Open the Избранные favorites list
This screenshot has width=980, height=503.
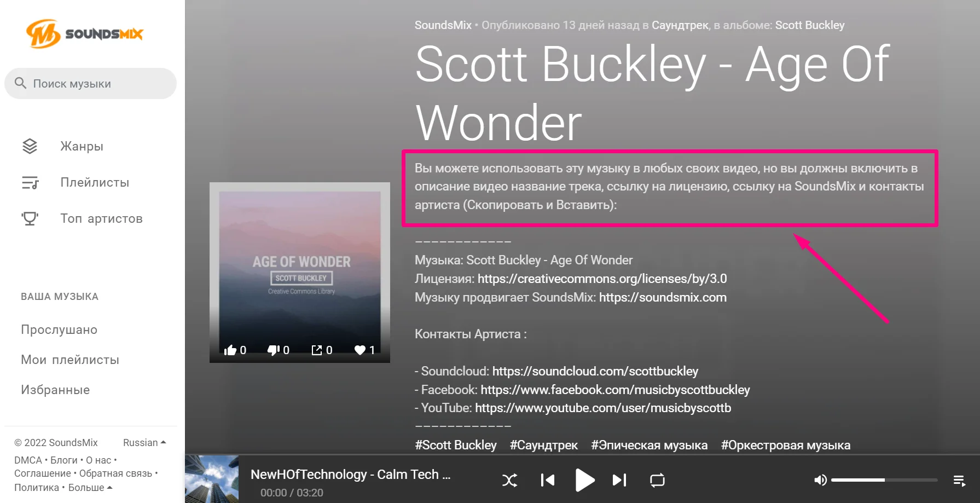55,390
